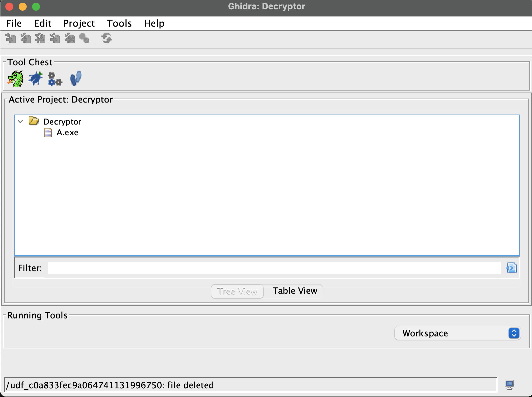Switch to Tree View tab

click(x=237, y=291)
